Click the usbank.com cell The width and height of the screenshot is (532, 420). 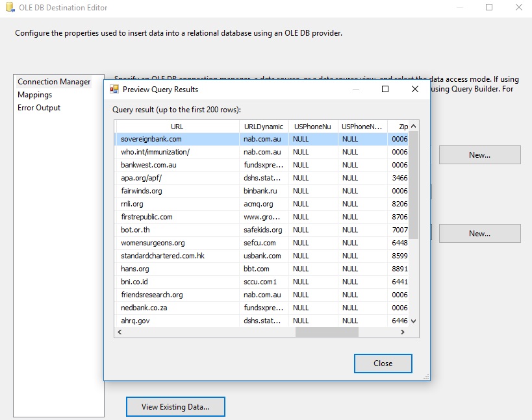coord(264,256)
